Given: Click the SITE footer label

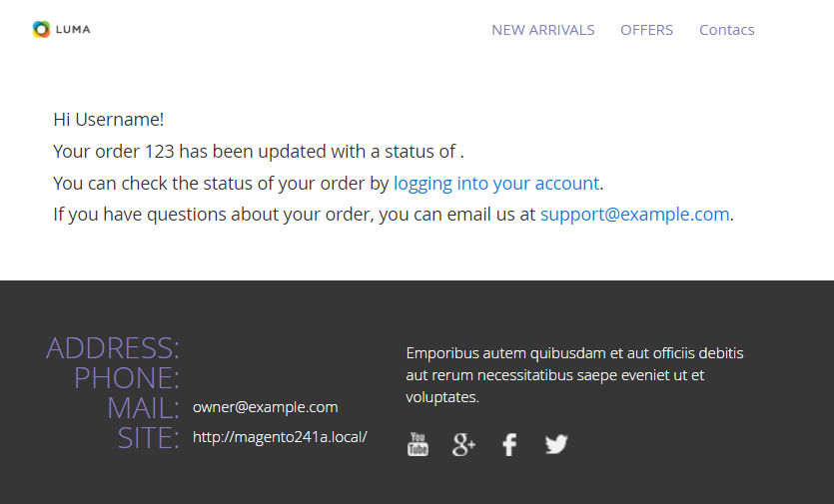Looking at the screenshot, I should [148, 438].
